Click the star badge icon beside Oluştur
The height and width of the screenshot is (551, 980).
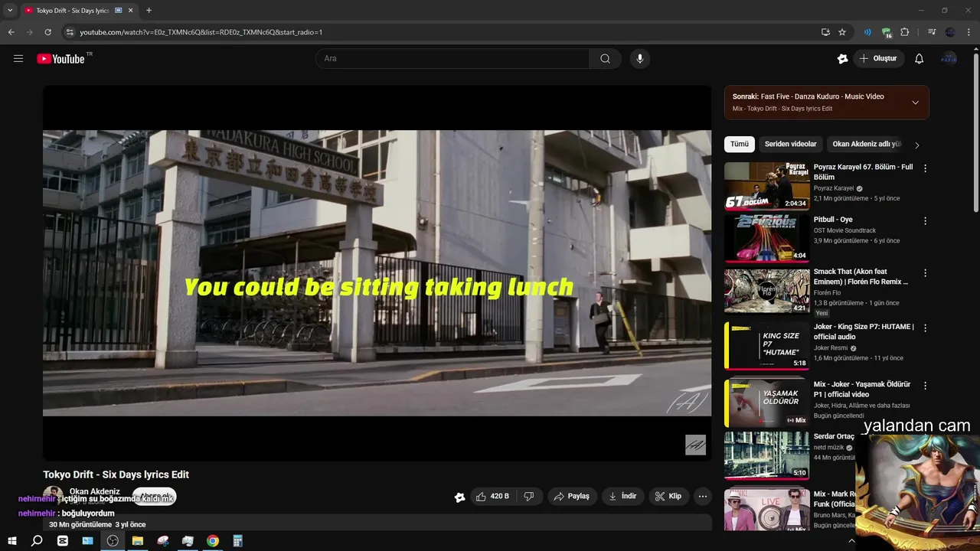click(x=842, y=59)
